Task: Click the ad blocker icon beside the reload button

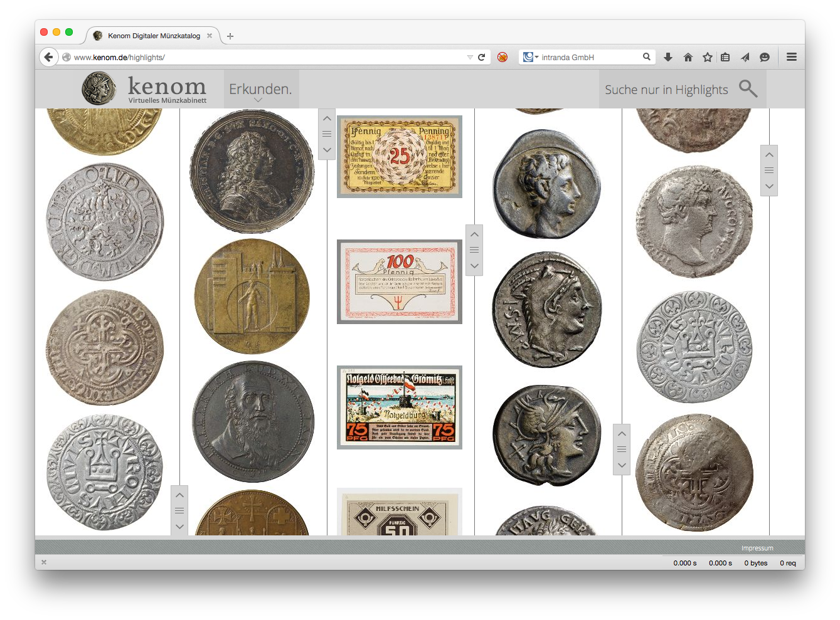Action: tap(502, 57)
